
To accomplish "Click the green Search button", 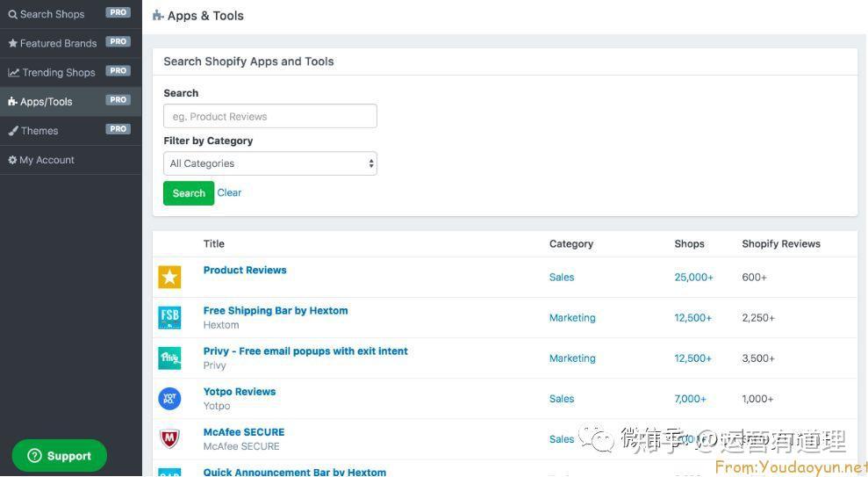I will coord(189,193).
